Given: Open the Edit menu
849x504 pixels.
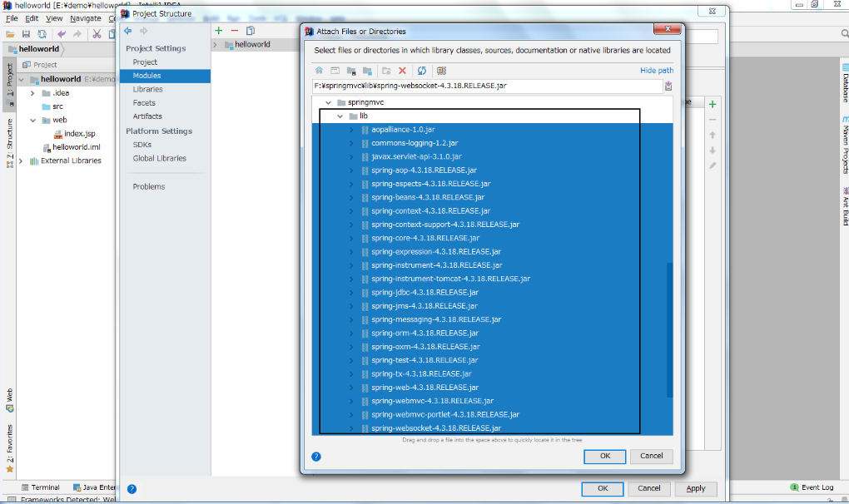Looking at the screenshot, I should (32, 18).
